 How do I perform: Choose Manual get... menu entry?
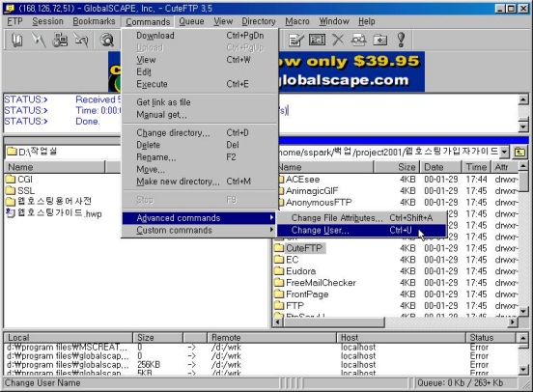pos(199,115)
